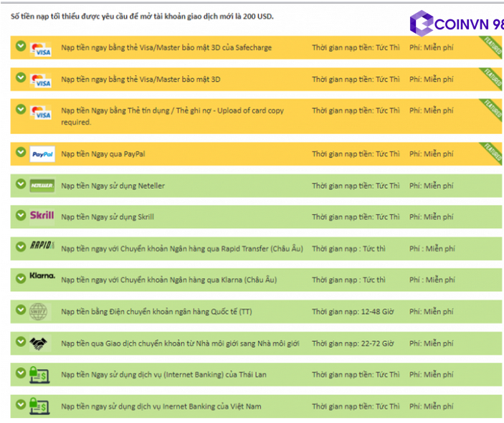Click the globe icon for international wire transfer

39,312
